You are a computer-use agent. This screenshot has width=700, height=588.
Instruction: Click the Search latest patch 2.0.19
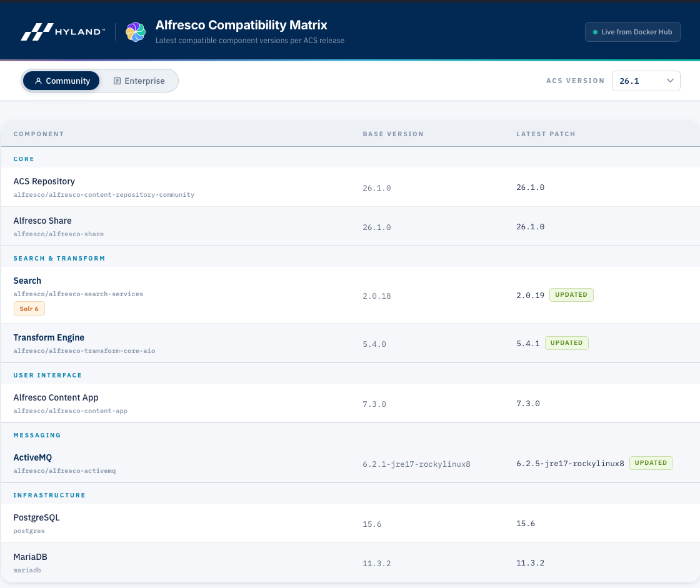click(x=531, y=295)
